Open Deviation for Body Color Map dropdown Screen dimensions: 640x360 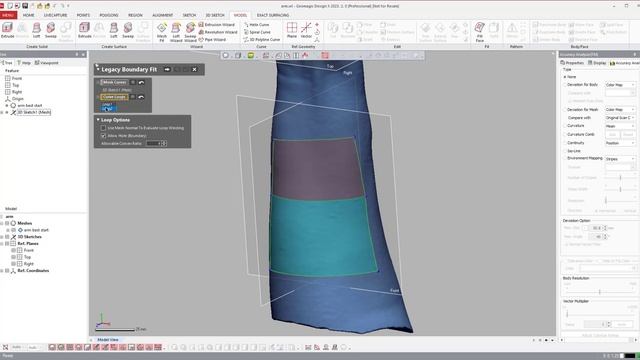click(x=620, y=85)
